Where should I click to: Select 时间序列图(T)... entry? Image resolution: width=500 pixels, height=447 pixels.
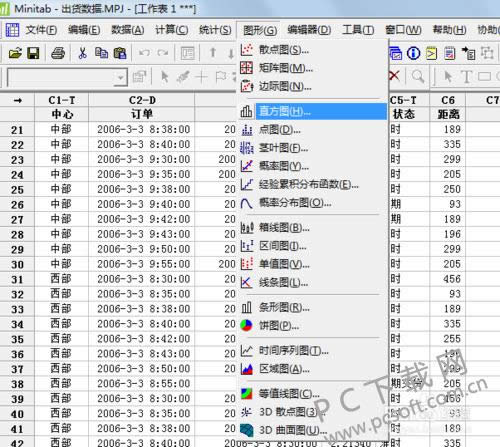pyautogui.click(x=313, y=350)
